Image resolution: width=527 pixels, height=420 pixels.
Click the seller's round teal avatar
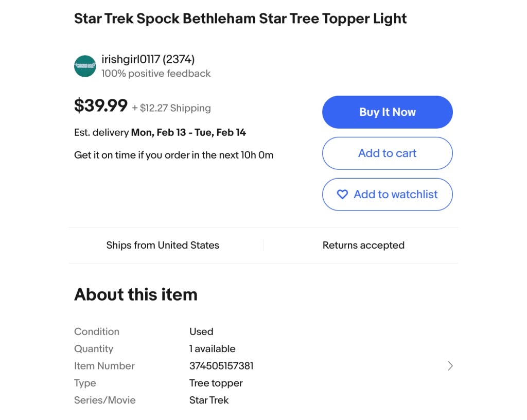click(x=85, y=66)
